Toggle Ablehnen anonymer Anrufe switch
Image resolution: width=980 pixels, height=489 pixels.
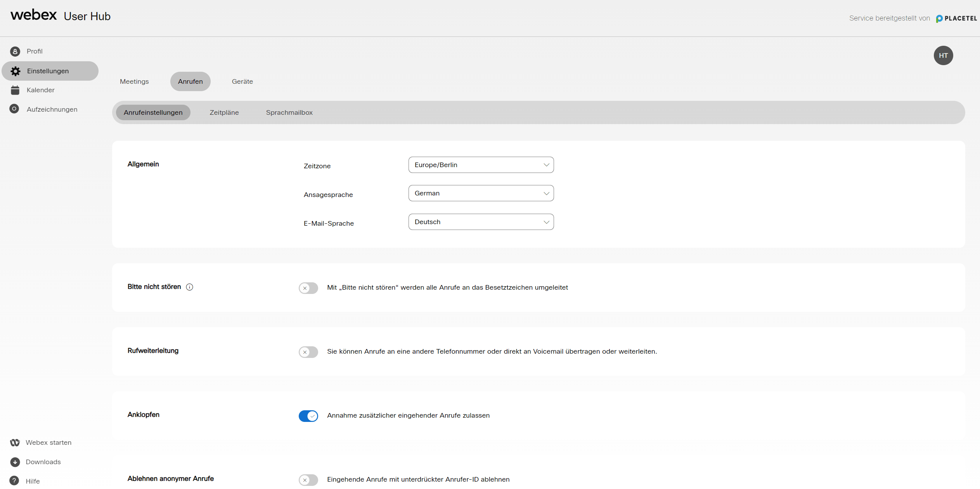(x=308, y=480)
